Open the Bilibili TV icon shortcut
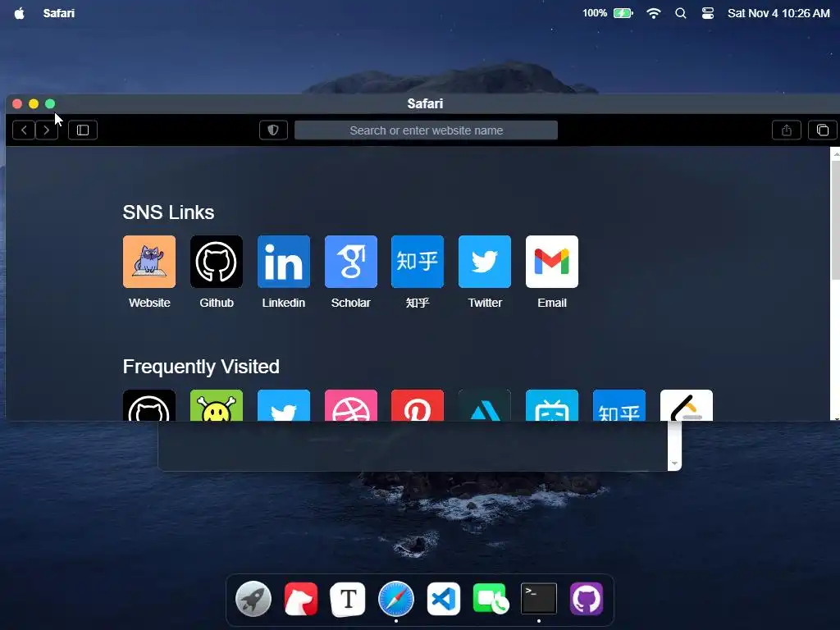Viewport: 840px width, 630px height. [x=552, y=405]
